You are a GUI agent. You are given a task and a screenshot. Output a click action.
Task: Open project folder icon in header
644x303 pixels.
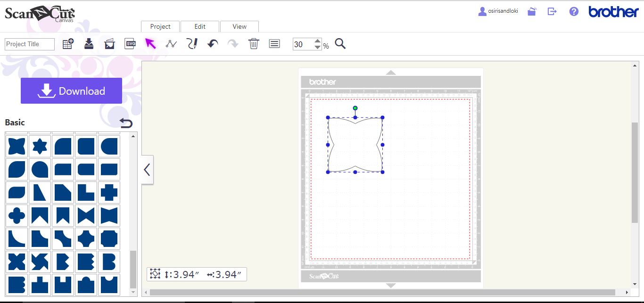click(531, 11)
